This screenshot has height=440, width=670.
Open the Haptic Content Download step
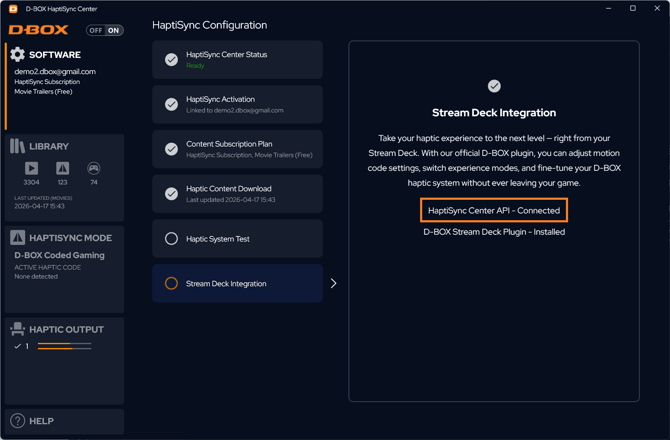[238, 194]
